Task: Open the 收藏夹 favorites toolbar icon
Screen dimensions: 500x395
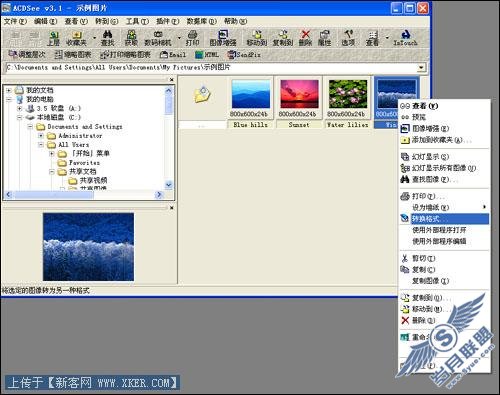Action: coord(76,38)
